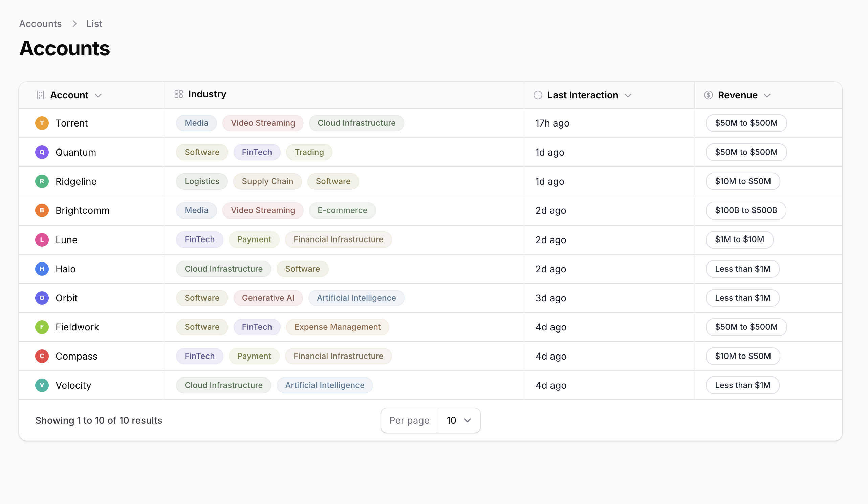Click the grid icon next to Industry
The image size is (868, 504).
pyautogui.click(x=178, y=94)
